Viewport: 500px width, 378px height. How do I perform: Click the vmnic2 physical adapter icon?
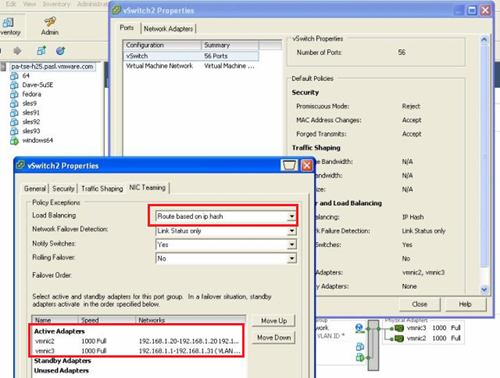[x=399, y=339]
